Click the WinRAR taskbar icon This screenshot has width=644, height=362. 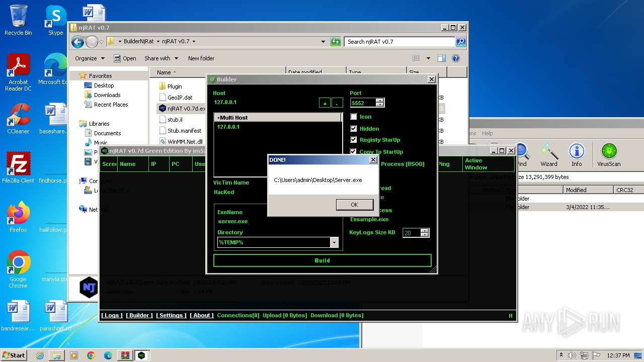point(124,355)
